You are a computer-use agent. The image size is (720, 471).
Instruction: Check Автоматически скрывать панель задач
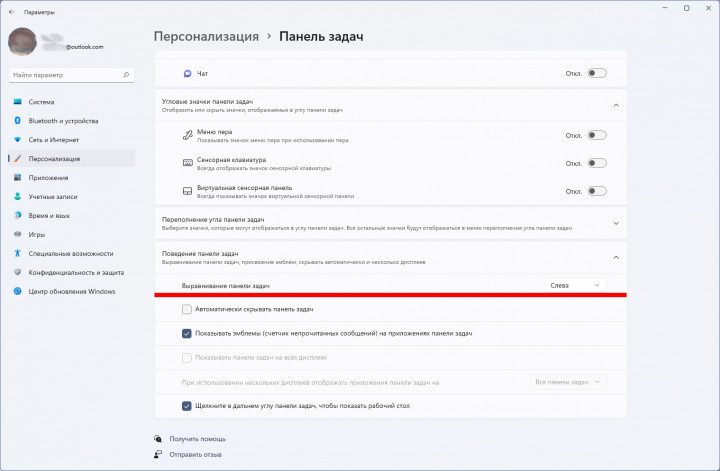coord(186,309)
